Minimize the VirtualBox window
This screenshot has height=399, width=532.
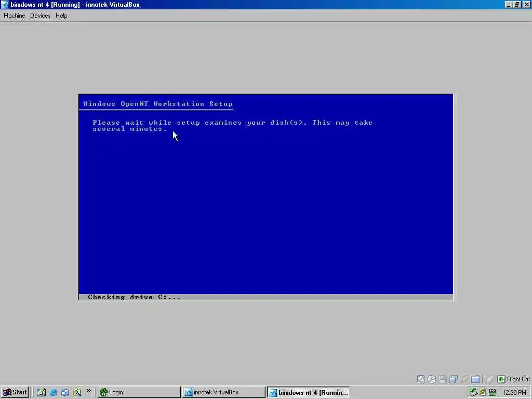[x=508, y=4]
